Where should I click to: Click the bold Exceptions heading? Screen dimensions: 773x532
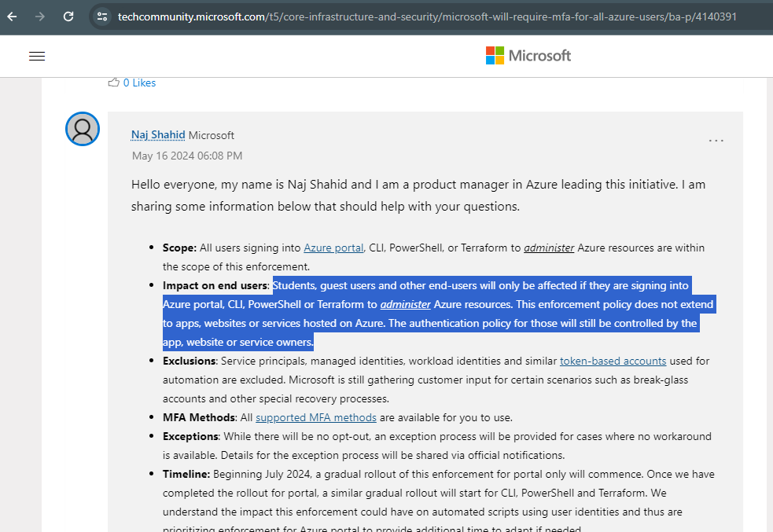point(190,436)
